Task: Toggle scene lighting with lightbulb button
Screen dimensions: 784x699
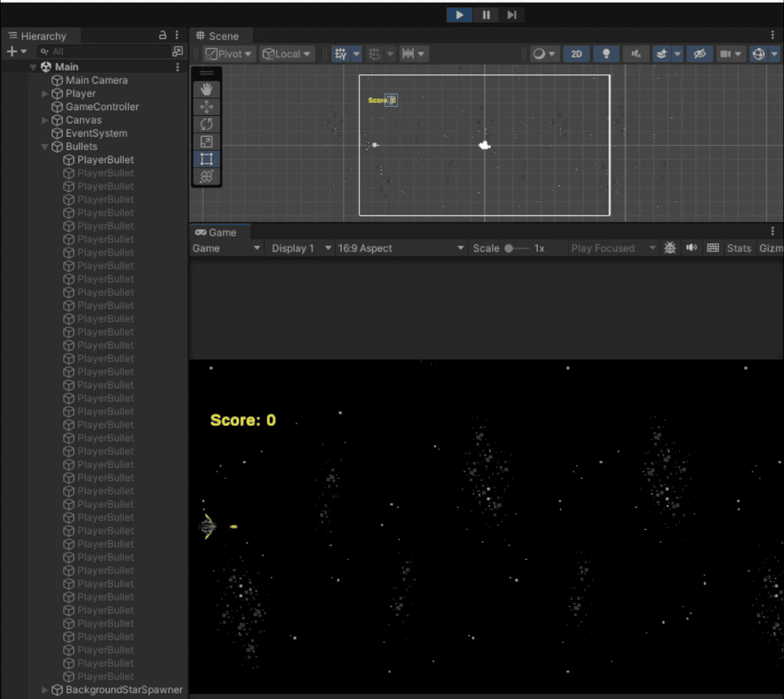Action: pos(606,54)
